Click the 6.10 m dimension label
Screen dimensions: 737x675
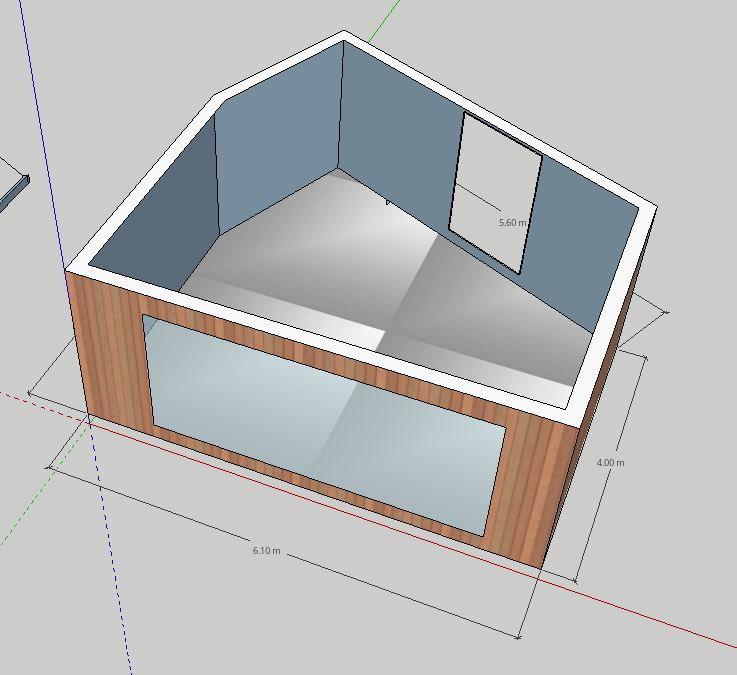click(x=266, y=551)
